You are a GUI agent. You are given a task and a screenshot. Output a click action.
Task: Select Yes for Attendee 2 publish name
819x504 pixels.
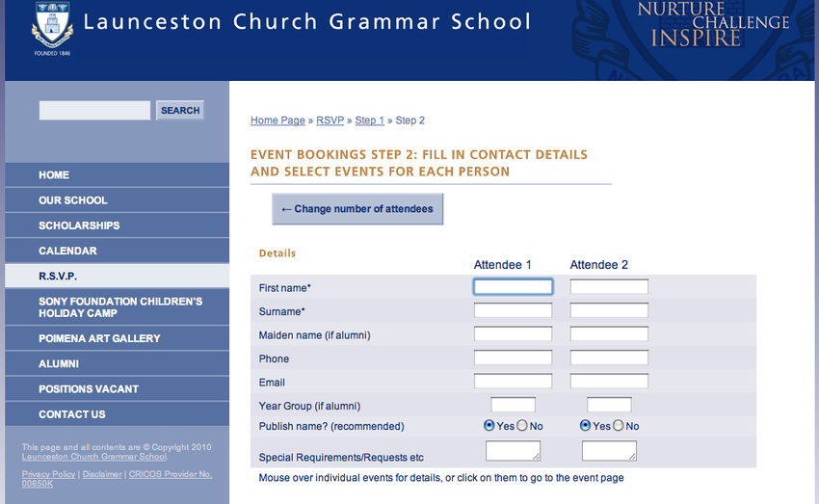pos(585,426)
